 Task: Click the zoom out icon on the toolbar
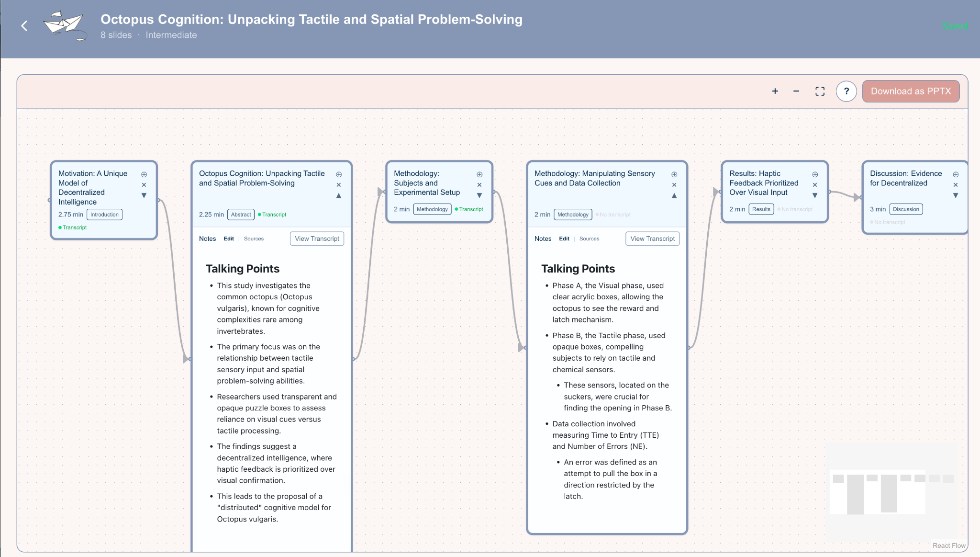click(796, 91)
